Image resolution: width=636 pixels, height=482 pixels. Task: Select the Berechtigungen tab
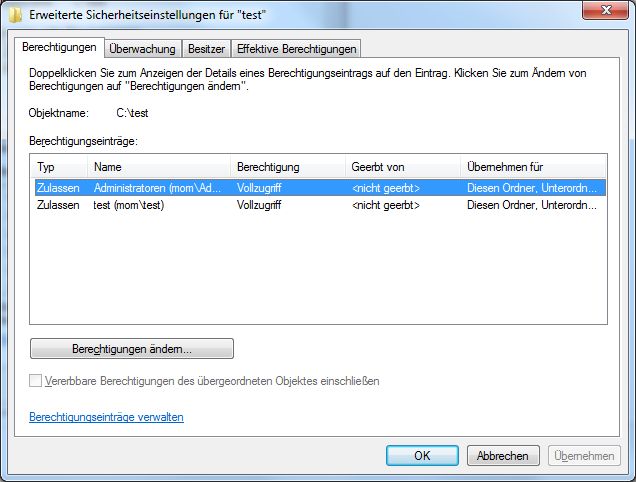(x=59, y=47)
